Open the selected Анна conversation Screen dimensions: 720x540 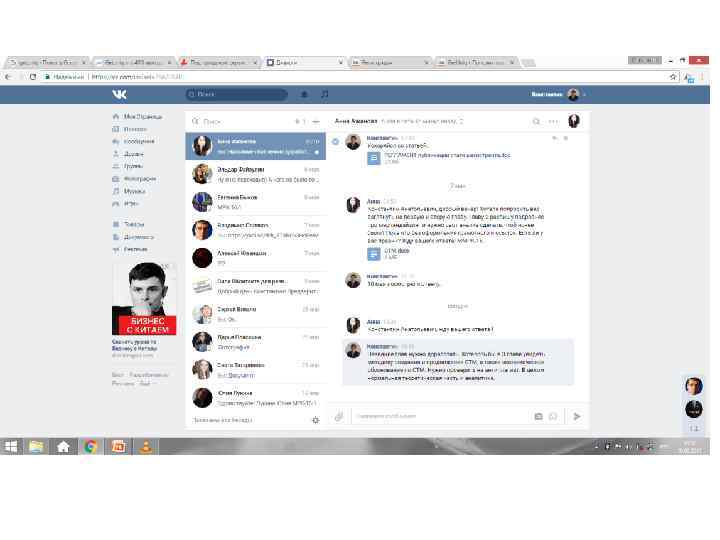(255, 146)
